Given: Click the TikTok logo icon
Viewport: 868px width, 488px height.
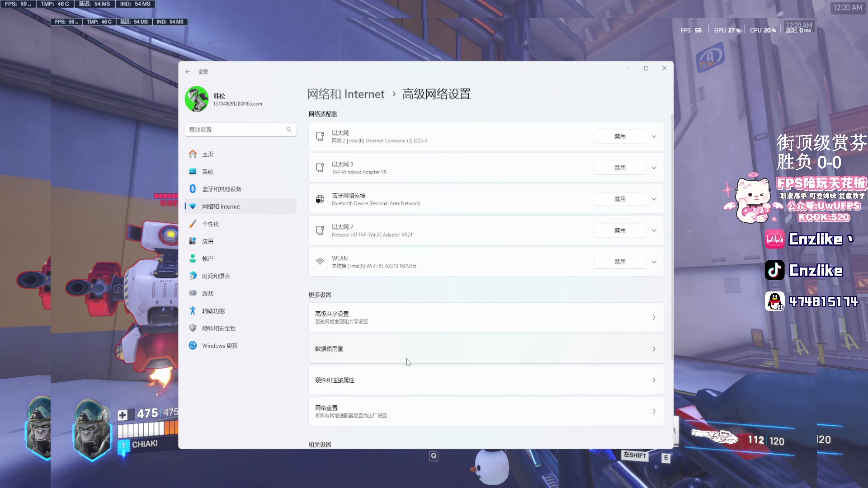Looking at the screenshot, I should point(774,270).
